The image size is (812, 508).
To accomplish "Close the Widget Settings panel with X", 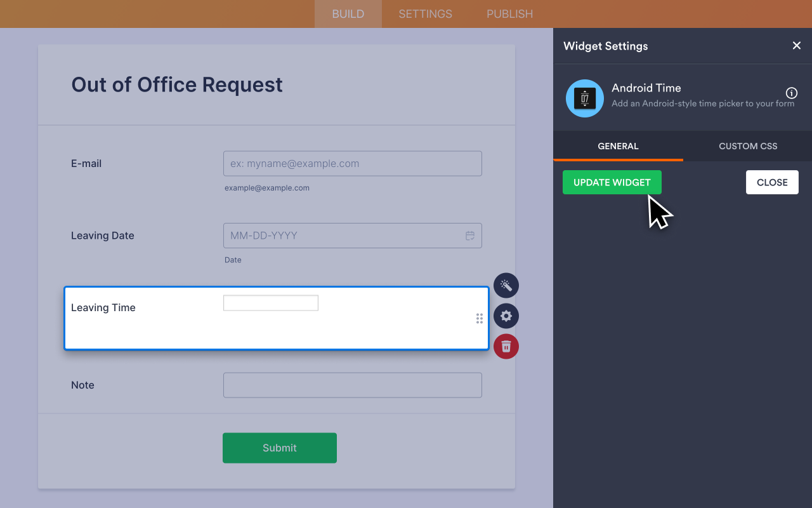I will click(797, 46).
